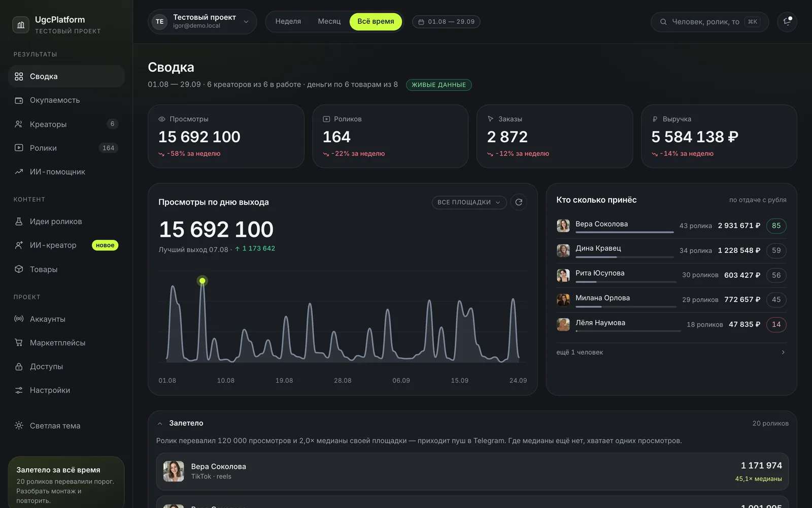Click the Креаторы people icon
The width and height of the screenshot is (812, 508).
(x=19, y=124)
